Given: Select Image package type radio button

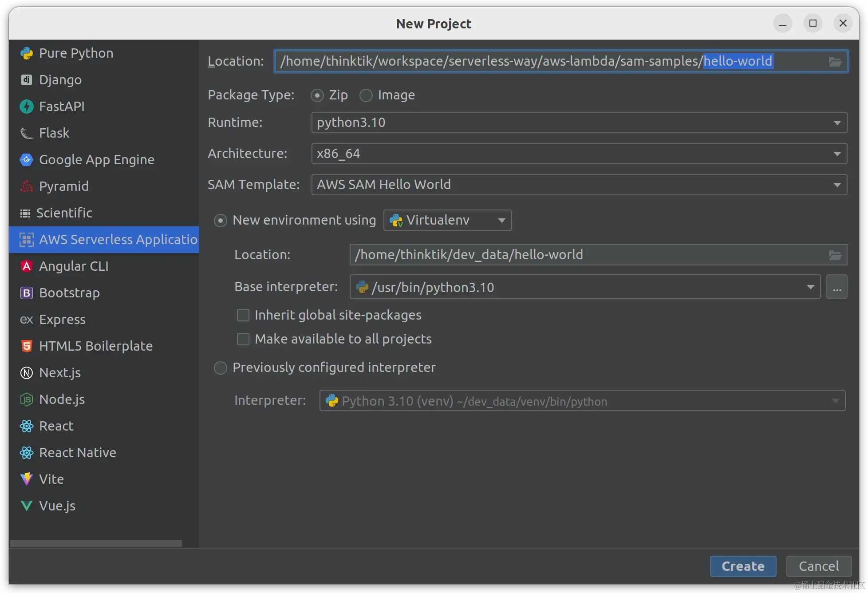Looking at the screenshot, I should click(x=366, y=95).
